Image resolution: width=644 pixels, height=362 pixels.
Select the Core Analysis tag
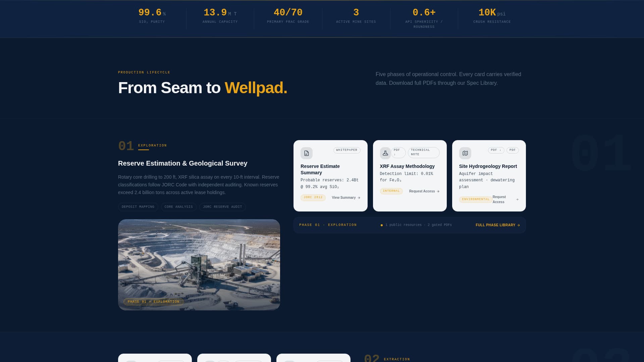point(178,207)
